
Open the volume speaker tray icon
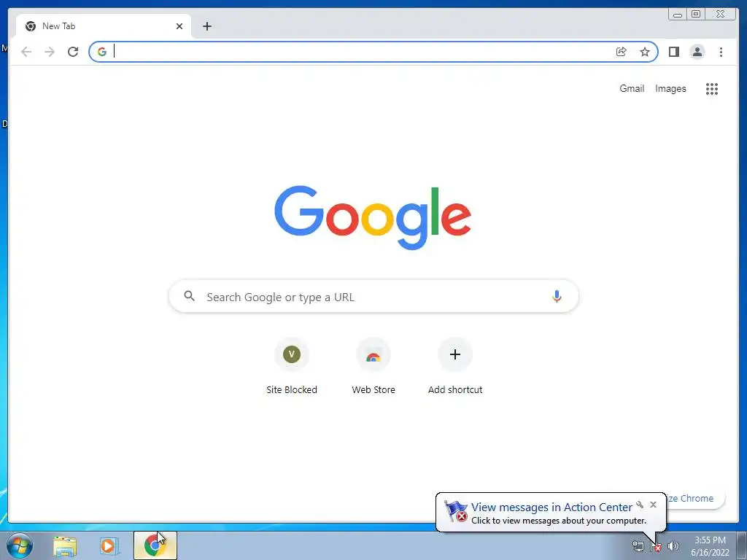673,546
